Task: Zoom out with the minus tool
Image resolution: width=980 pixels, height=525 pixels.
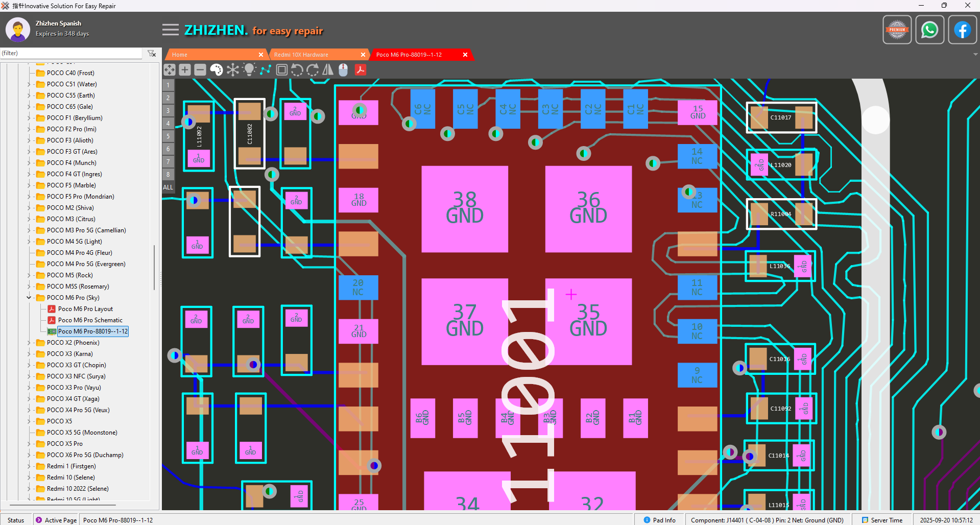Action: [200, 70]
